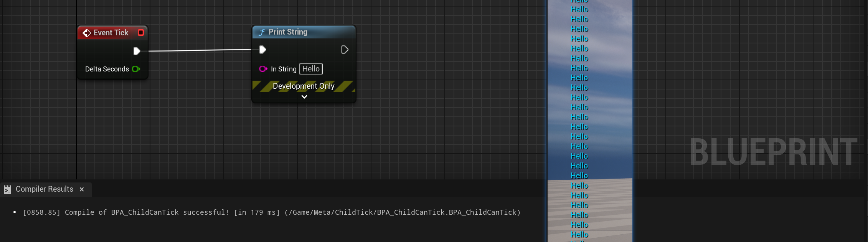Click the function icon on Print String header
This screenshot has width=868, height=242.
[x=262, y=32]
